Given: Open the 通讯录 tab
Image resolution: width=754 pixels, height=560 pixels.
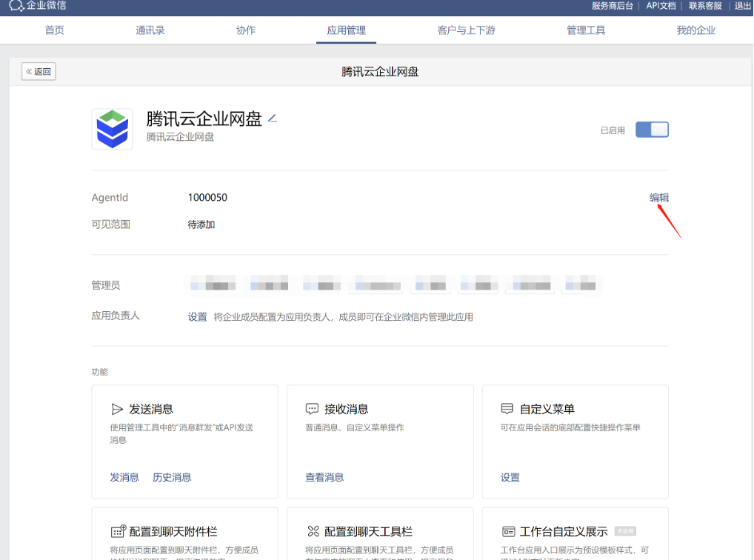Looking at the screenshot, I should coord(150,30).
